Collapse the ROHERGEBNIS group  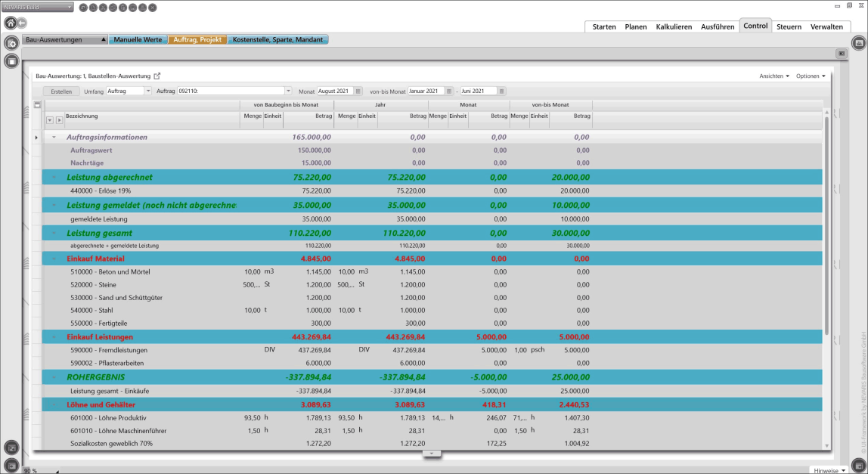click(x=54, y=377)
